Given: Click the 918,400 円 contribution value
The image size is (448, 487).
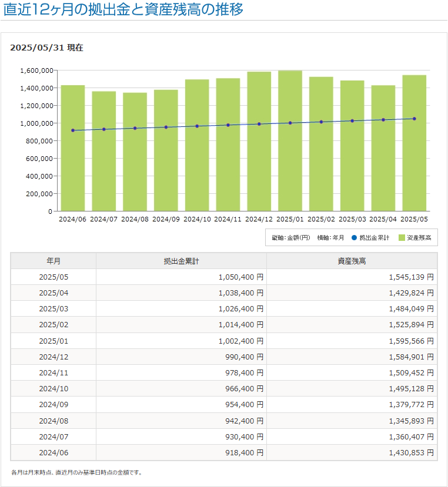Looking at the screenshot, I should [245, 452].
